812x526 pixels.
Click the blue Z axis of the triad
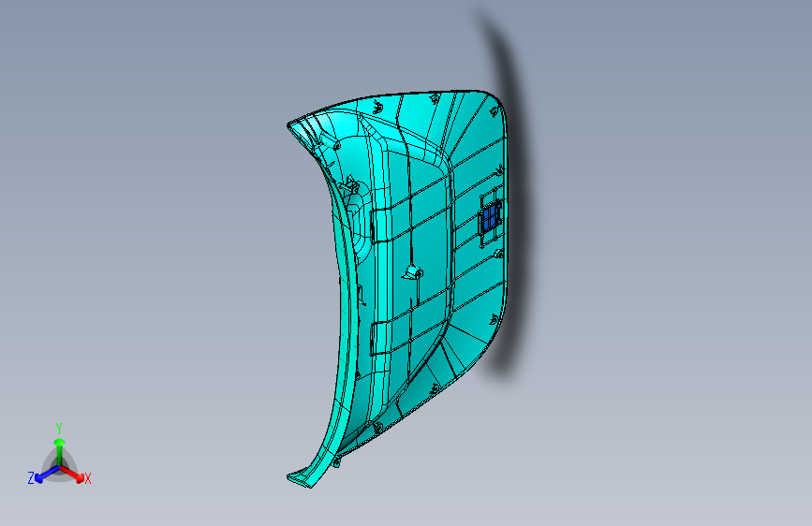tap(48, 474)
